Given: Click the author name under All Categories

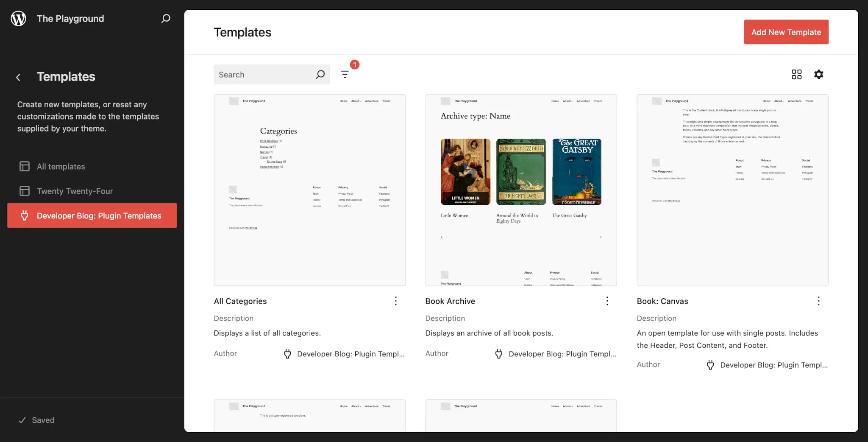Looking at the screenshot, I should (351, 354).
